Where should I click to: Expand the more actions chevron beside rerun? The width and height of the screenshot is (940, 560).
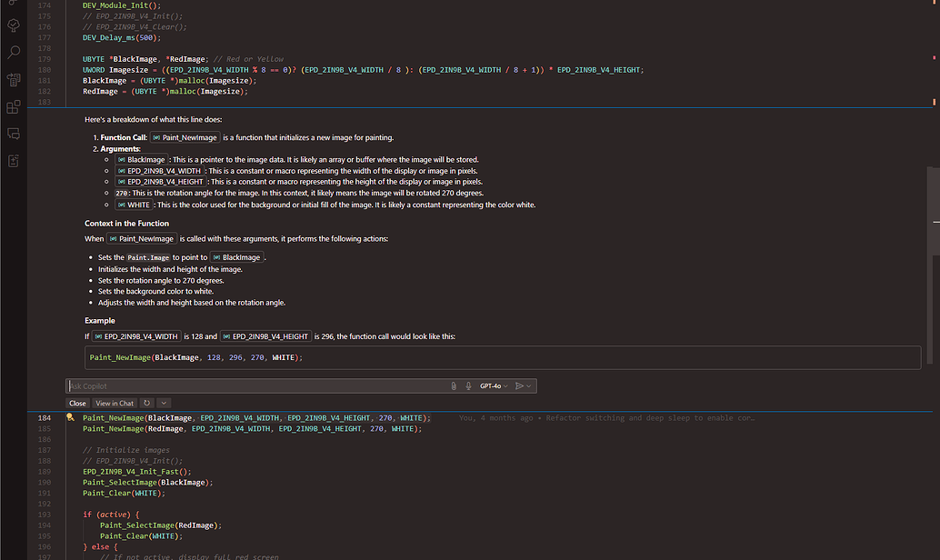coord(164,403)
